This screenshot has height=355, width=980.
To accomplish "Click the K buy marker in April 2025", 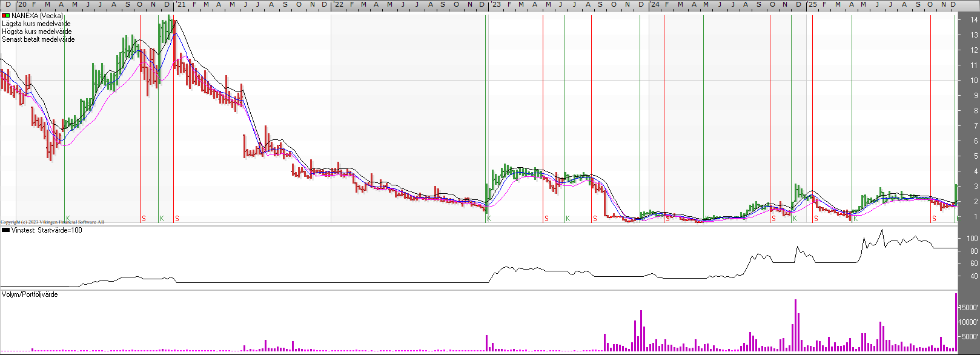I will click(855, 219).
